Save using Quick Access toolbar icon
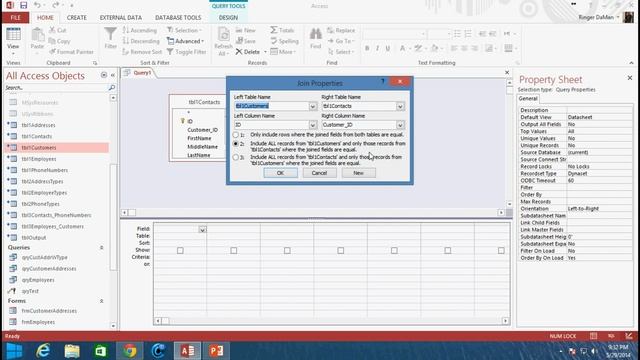Viewport: 640px width, 360px height. 23,5
